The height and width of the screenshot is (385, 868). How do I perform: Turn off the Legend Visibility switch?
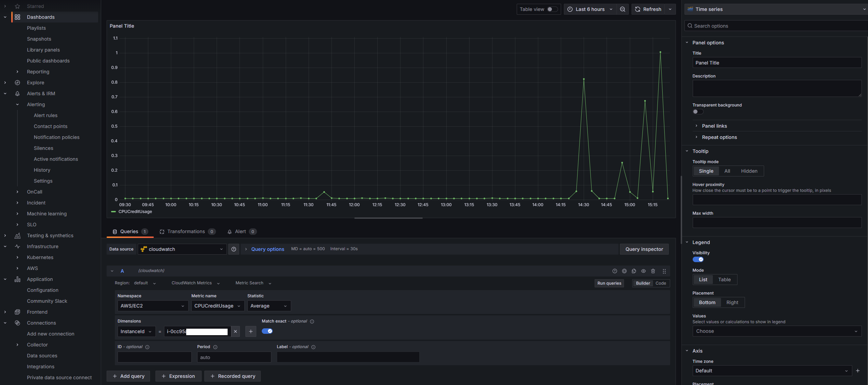pyautogui.click(x=698, y=259)
